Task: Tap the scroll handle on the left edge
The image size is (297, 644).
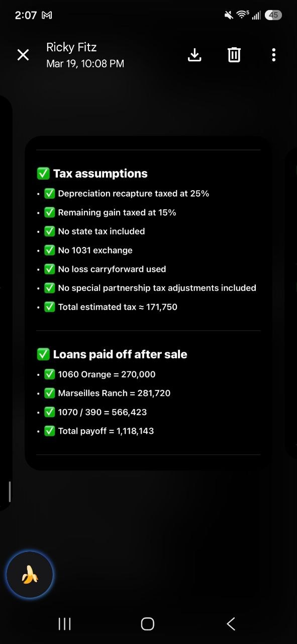Action: tap(10, 491)
